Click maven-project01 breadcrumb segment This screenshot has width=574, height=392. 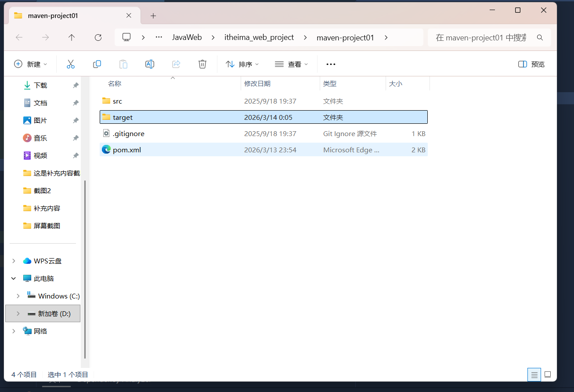[x=345, y=38]
